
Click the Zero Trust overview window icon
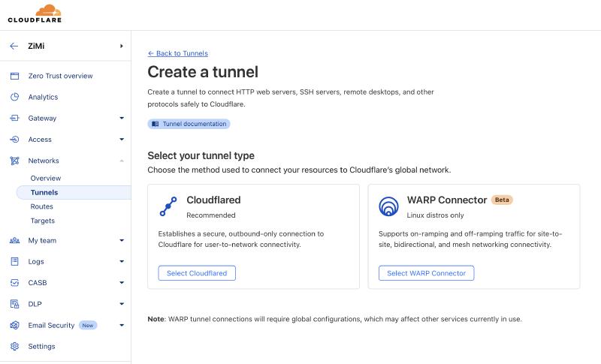14,76
